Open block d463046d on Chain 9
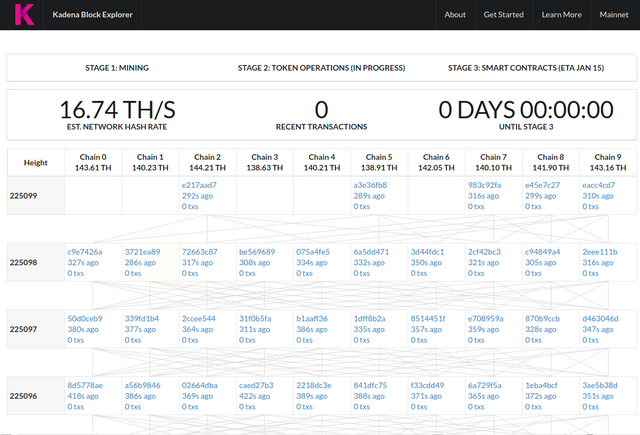 tap(600, 318)
